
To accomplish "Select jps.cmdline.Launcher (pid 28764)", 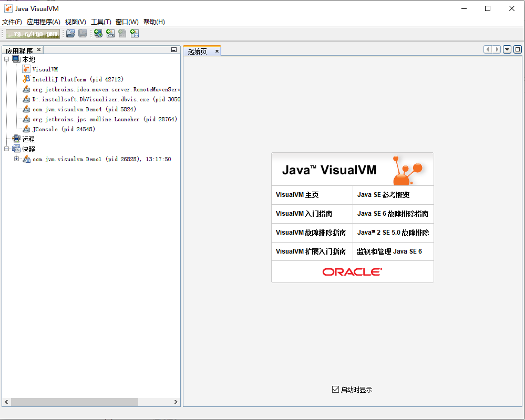I will point(105,119).
